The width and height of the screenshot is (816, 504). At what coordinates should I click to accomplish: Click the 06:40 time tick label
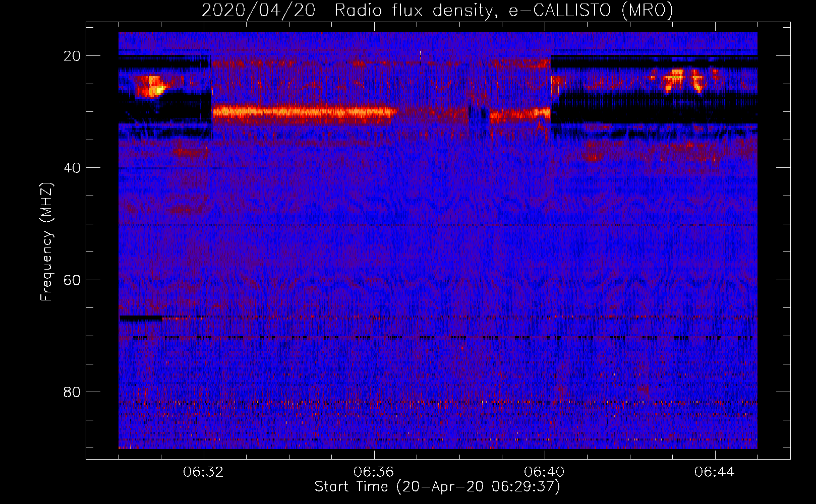point(545,472)
